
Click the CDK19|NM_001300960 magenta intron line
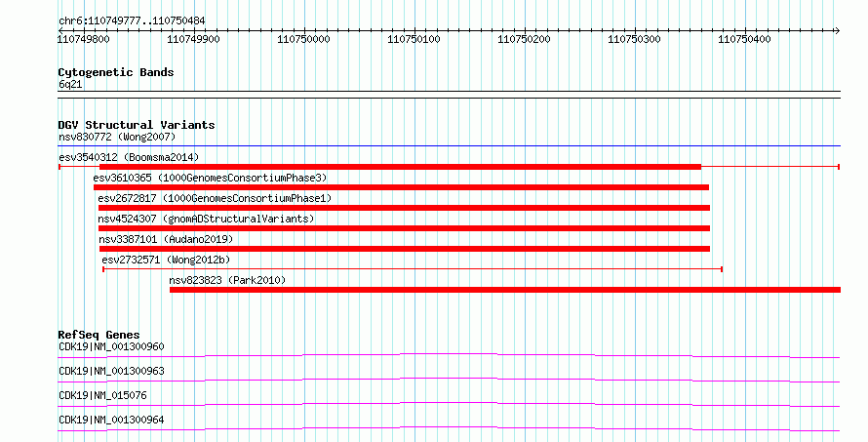pos(449,355)
